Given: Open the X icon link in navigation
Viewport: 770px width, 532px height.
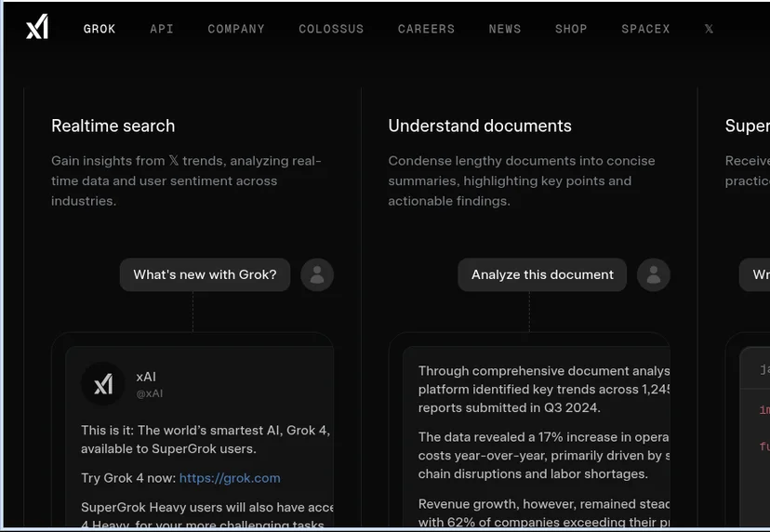Looking at the screenshot, I should pos(709,29).
